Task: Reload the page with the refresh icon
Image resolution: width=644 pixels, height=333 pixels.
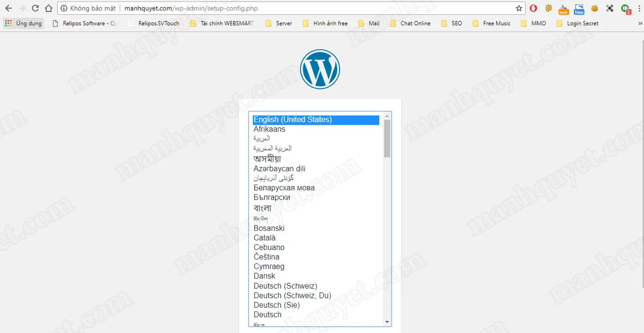Action: (35, 8)
